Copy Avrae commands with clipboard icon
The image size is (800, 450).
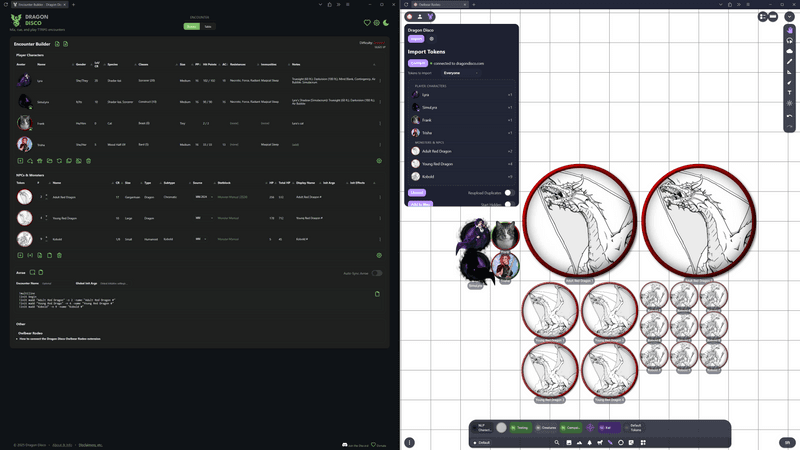[377, 294]
